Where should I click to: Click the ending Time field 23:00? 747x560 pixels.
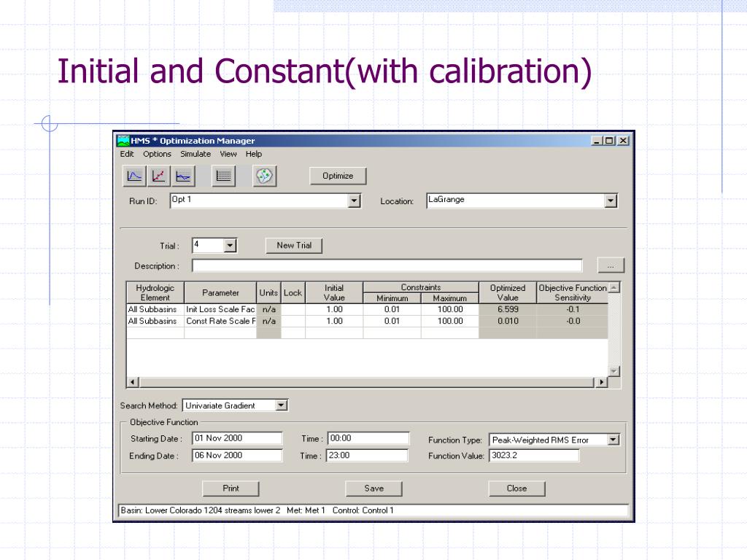click(x=368, y=455)
